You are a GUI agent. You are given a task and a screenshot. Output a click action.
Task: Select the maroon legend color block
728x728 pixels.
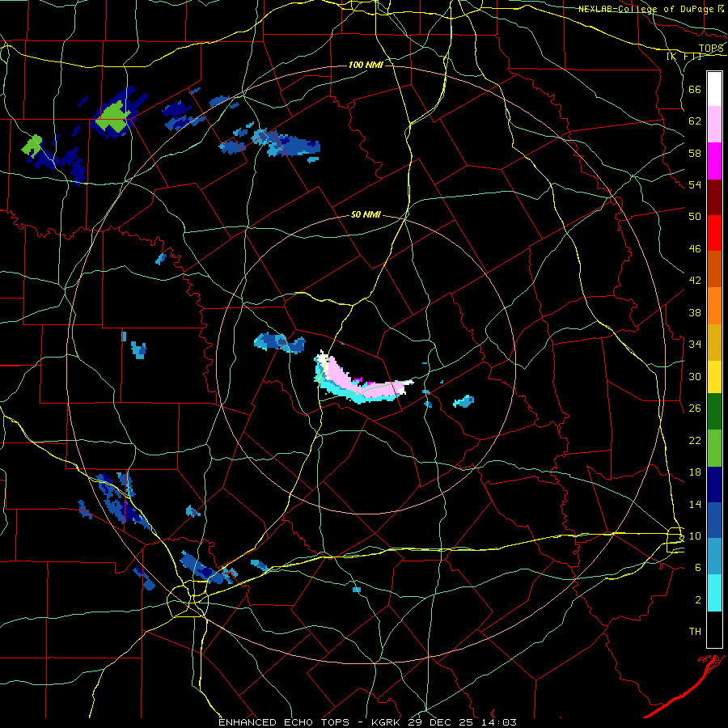[x=714, y=197]
